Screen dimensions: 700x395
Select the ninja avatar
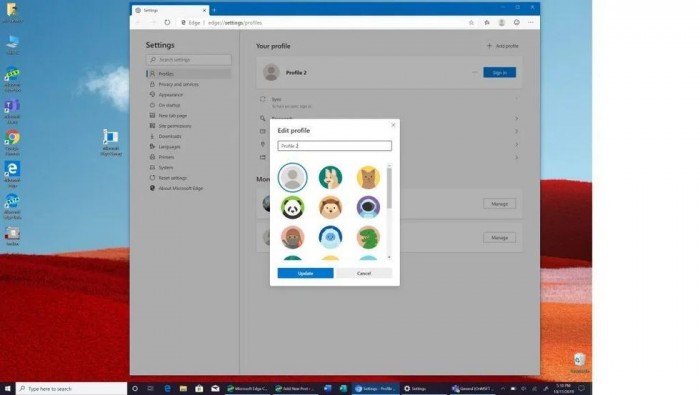click(292, 237)
